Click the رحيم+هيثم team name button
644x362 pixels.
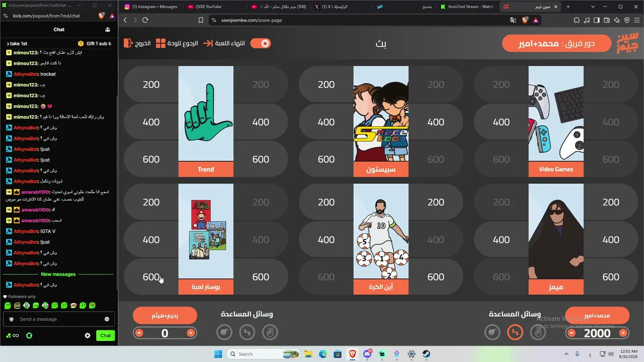pos(165,315)
